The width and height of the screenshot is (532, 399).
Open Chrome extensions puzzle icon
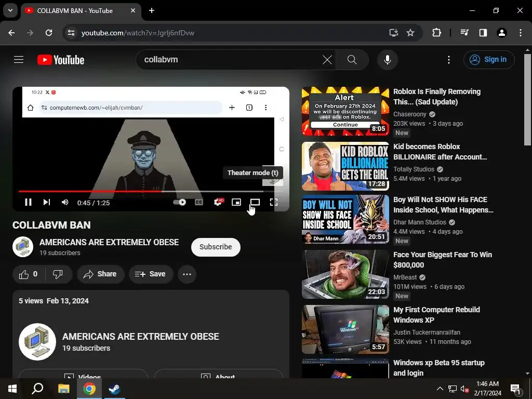[436, 33]
